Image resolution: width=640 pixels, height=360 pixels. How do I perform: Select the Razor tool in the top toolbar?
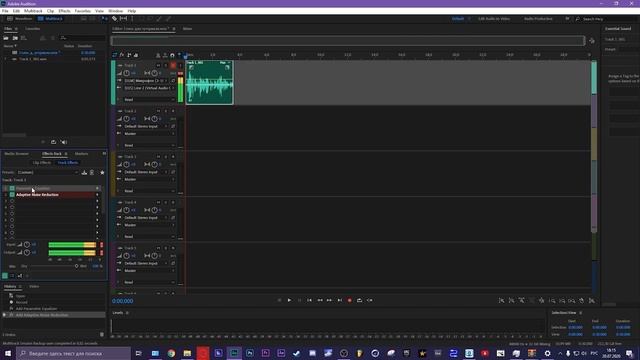pyautogui.click(x=114, y=19)
